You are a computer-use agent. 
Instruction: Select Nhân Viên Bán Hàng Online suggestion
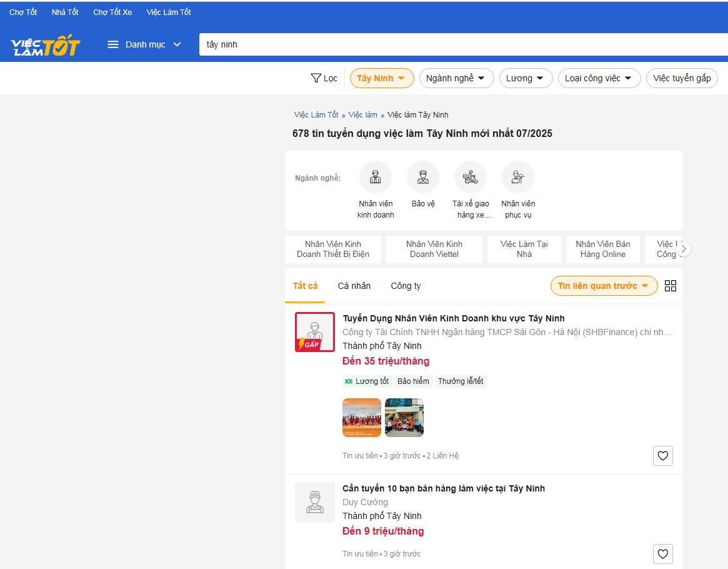tap(602, 249)
